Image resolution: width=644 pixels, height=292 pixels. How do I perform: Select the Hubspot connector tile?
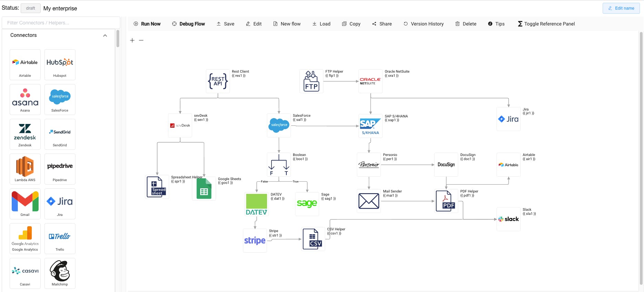click(60, 65)
